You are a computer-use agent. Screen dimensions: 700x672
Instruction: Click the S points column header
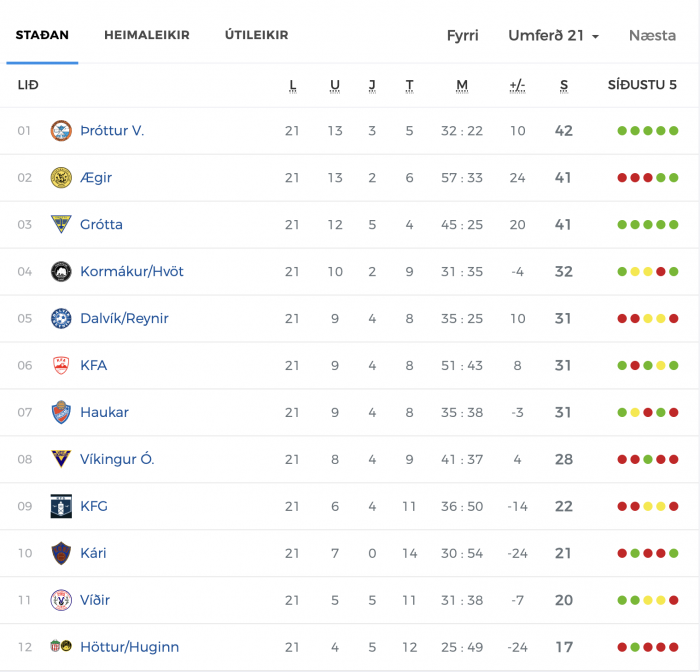(564, 85)
